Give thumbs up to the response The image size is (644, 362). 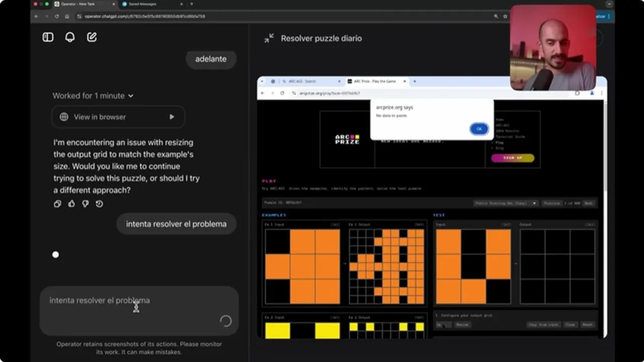tap(71, 204)
